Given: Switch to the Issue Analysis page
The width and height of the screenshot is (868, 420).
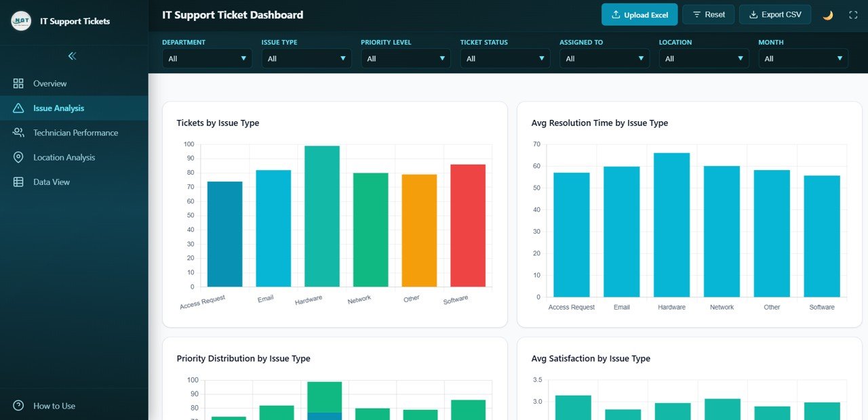Looking at the screenshot, I should [x=59, y=108].
